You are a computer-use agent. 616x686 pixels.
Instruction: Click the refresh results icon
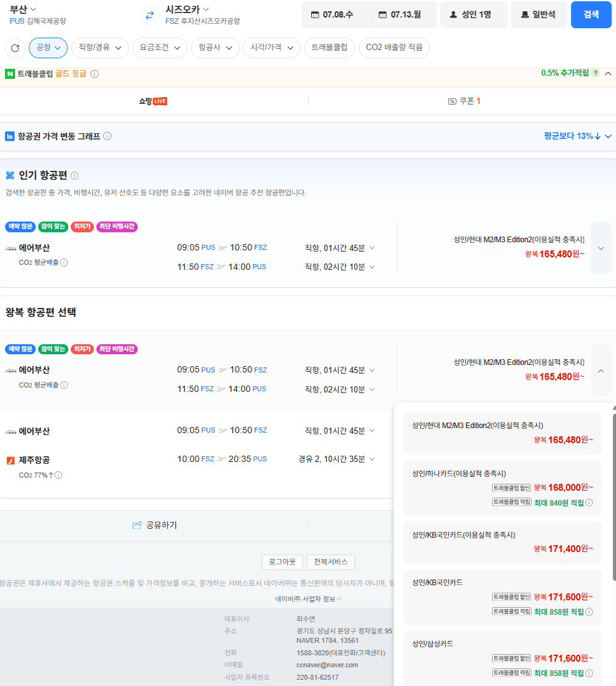[x=15, y=48]
